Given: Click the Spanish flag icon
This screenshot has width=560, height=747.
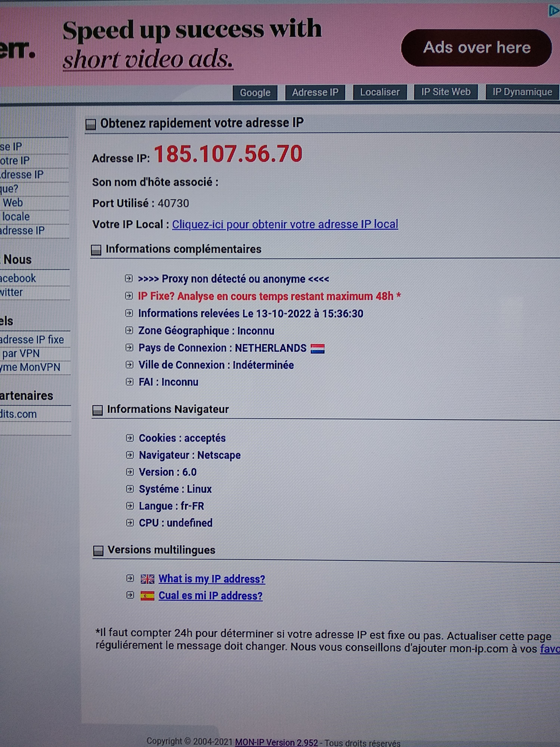Looking at the screenshot, I should (x=147, y=596).
